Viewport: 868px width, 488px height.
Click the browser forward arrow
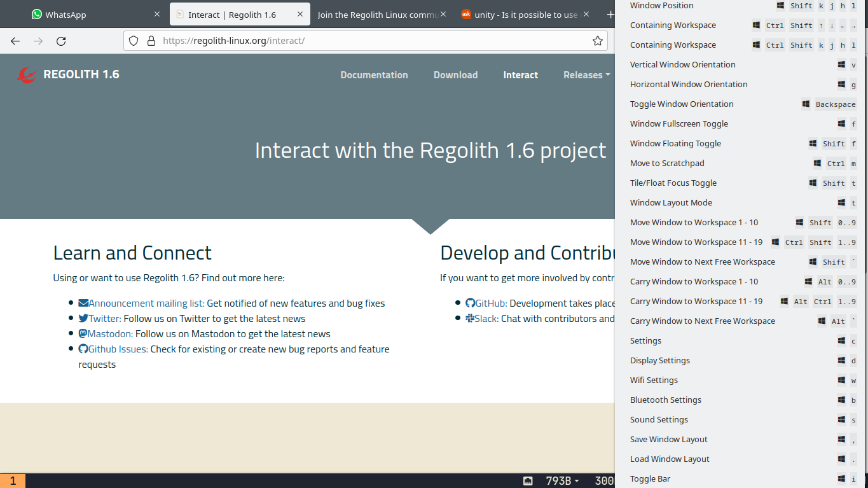(38, 41)
